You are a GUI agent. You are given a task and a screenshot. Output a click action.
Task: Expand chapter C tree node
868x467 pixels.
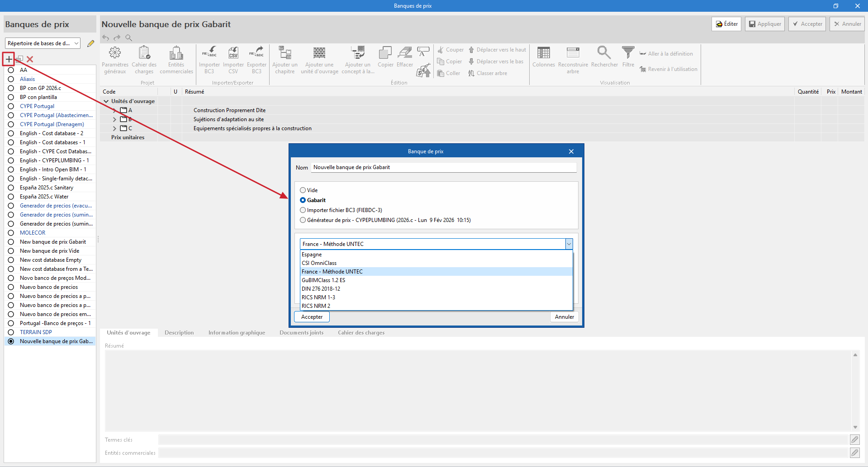[114, 128]
